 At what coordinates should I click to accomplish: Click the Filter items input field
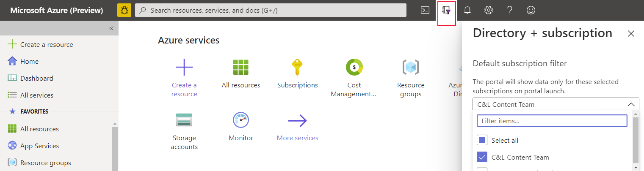point(552,121)
